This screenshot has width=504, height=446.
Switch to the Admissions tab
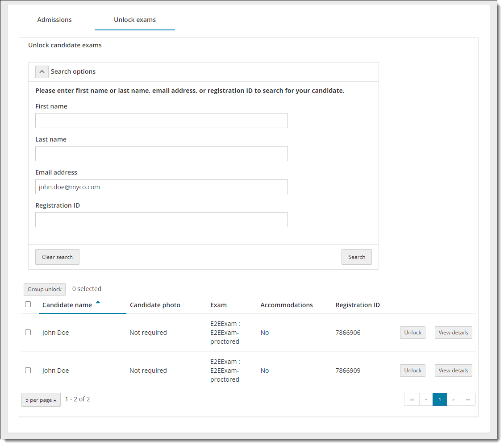[54, 20]
